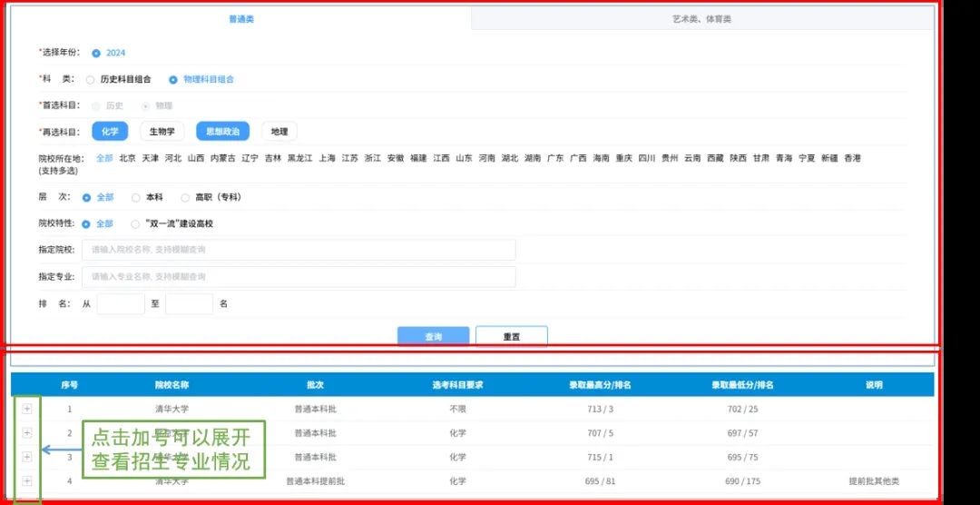980x505 pixels.
Task: Open the 普通类 tab
Action: tap(240, 19)
